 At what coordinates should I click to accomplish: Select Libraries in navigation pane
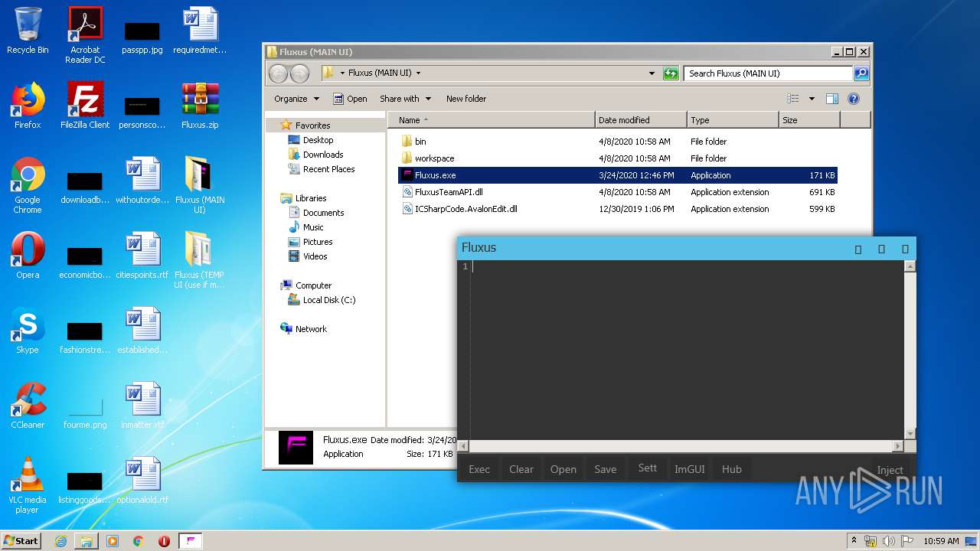point(311,198)
